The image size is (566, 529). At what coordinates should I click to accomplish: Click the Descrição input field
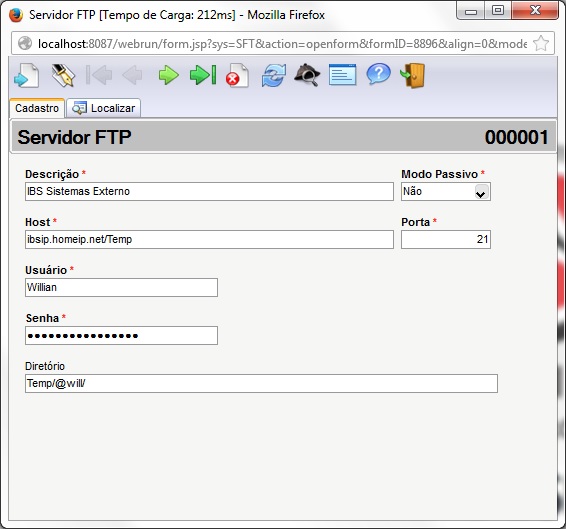click(x=209, y=191)
